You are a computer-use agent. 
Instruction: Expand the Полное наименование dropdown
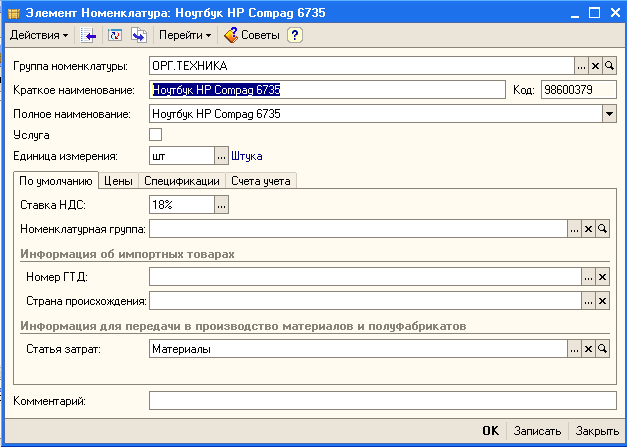pyautogui.click(x=609, y=114)
